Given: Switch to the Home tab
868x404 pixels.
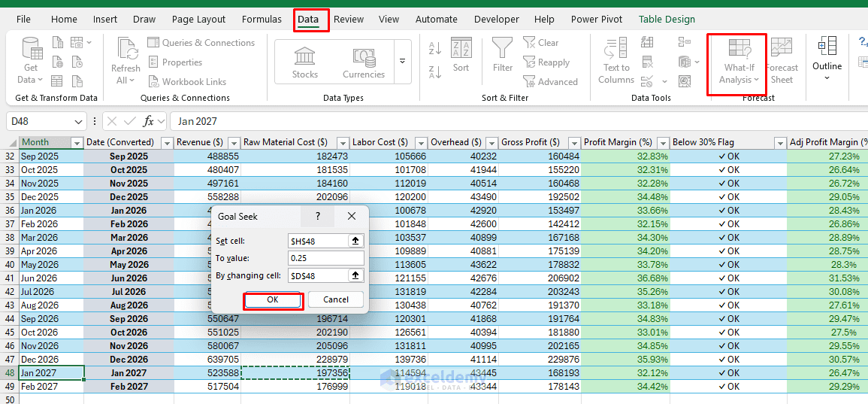Looking at the screenshot, I should point(64,20).
